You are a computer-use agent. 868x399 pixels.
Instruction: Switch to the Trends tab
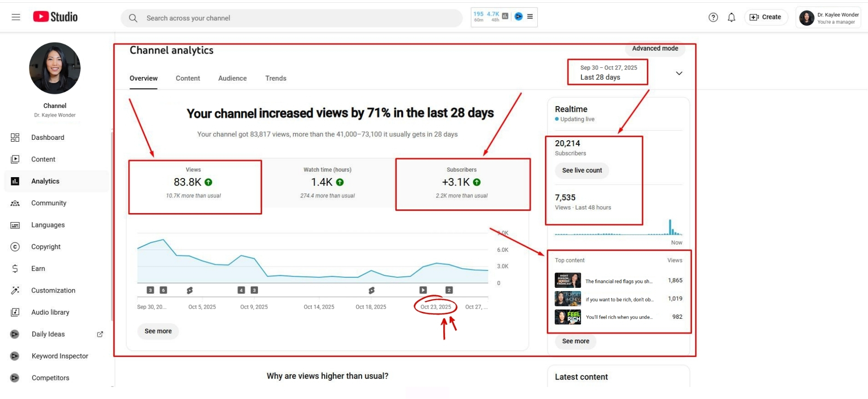point(276,78)
